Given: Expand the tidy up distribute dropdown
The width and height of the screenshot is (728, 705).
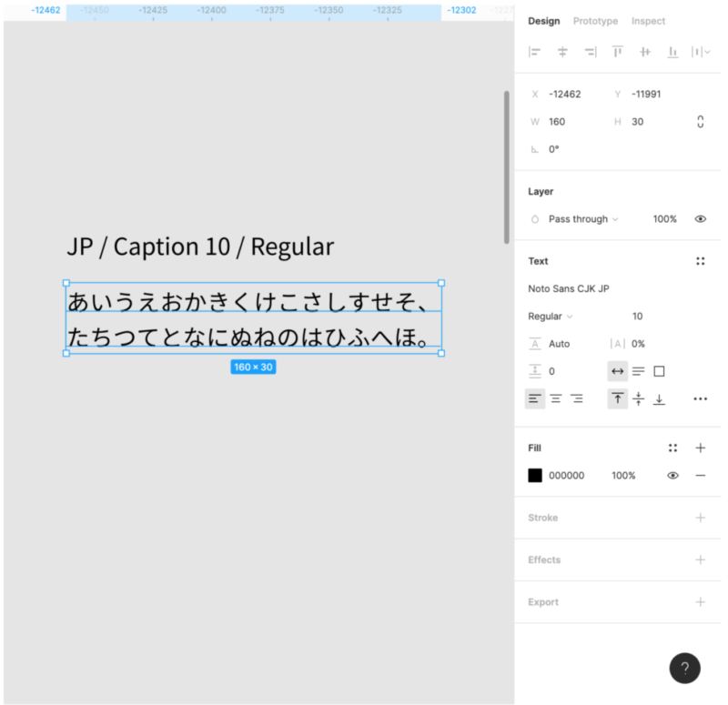Looking at the screenshot, I should coord(700,52).
